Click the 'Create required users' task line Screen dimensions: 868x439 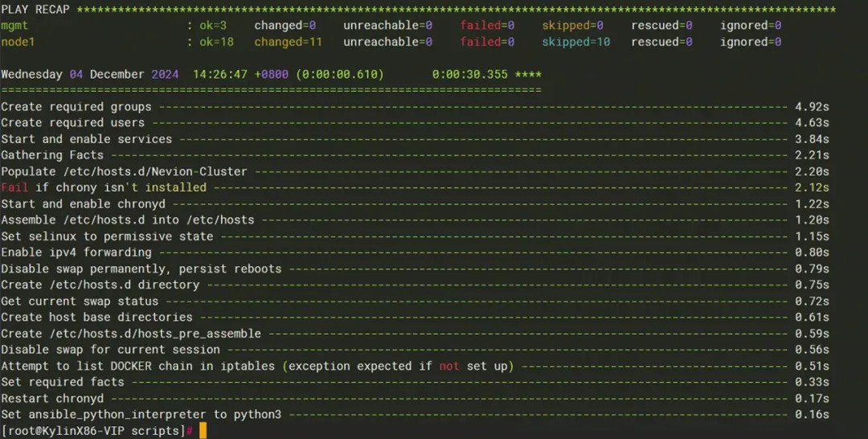point(415,122)
